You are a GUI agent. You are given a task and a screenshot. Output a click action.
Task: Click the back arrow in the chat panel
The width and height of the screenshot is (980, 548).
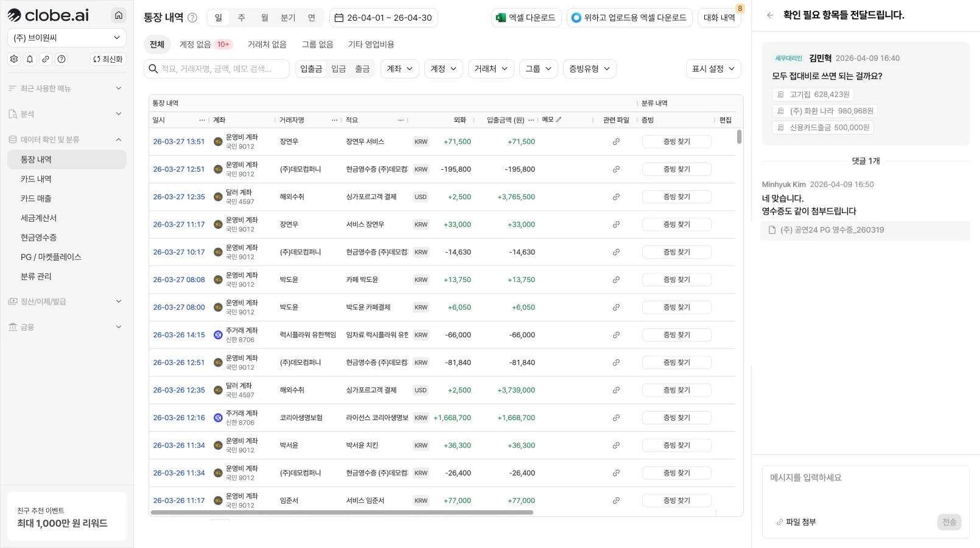[x=770, y=15]
